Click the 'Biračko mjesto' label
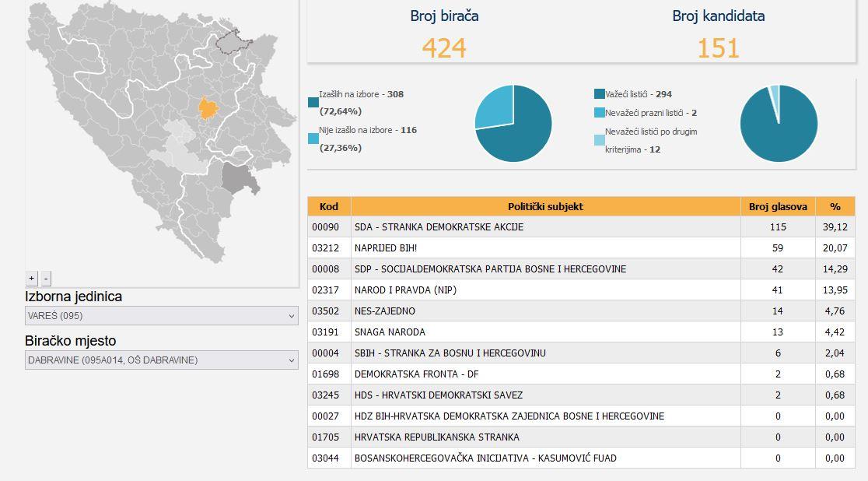The height and width of the screenshot is (481, 868). tap(70, 341)
